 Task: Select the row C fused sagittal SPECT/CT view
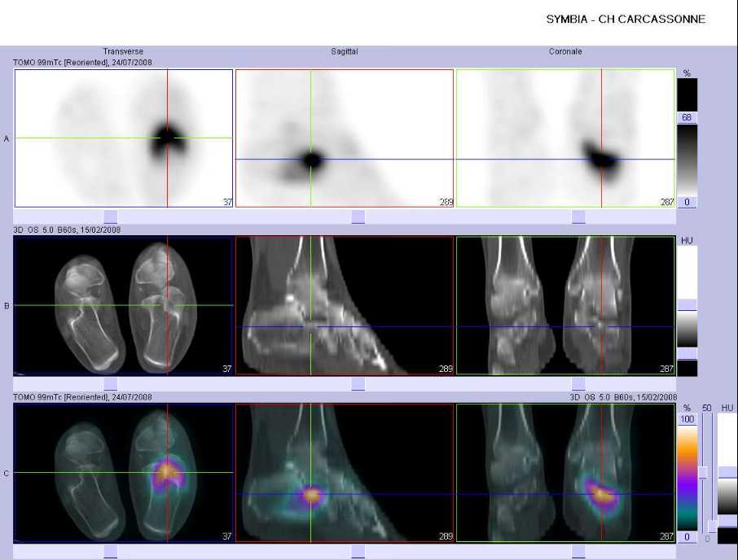[345, 473]
